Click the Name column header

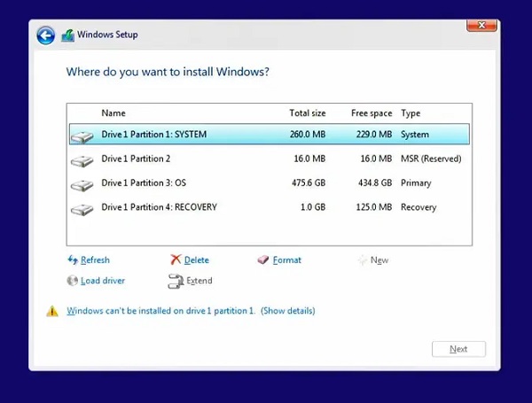click(113, 112)
